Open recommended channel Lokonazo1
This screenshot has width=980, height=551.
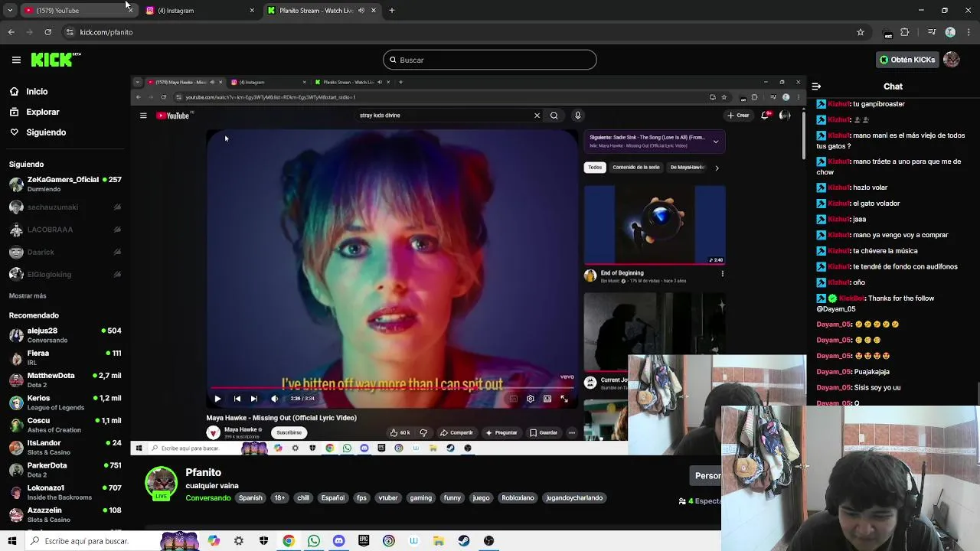pyautogui.click(x=65, y=492)
